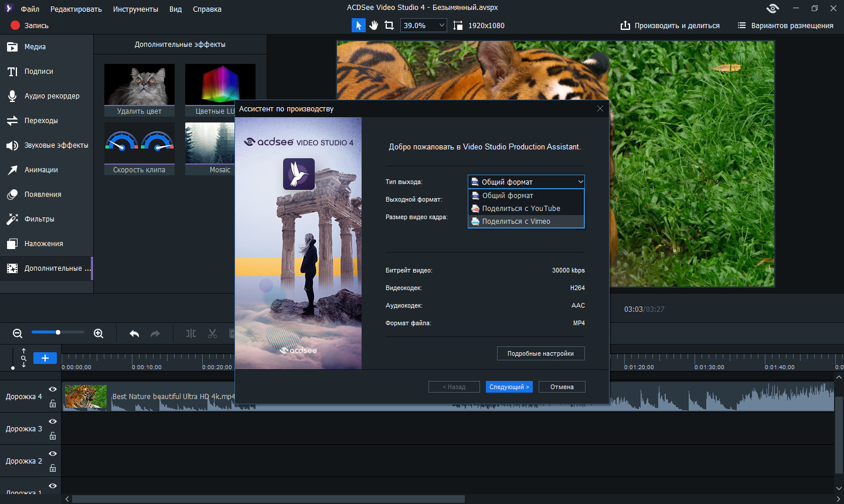
Task: Select the arrow pointer tool
Action: point(358,25)
